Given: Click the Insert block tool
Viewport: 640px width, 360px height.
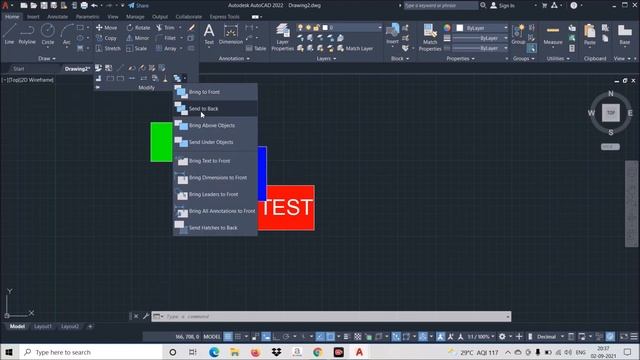Looking at the screenshot, I should 392,34.
